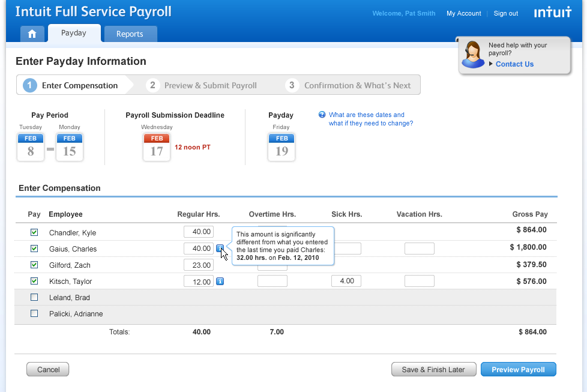Check the Pay box for Adrianne Palicki

pyautogui.click(x=34, y=313)
